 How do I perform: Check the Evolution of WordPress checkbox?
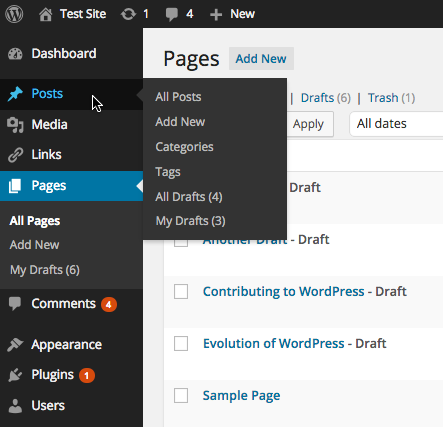click(x=181, y=344)
